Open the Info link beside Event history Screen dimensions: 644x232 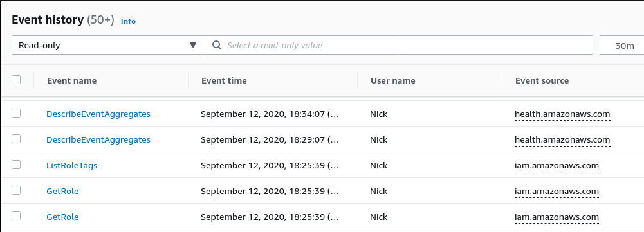(x=128, y=21)
